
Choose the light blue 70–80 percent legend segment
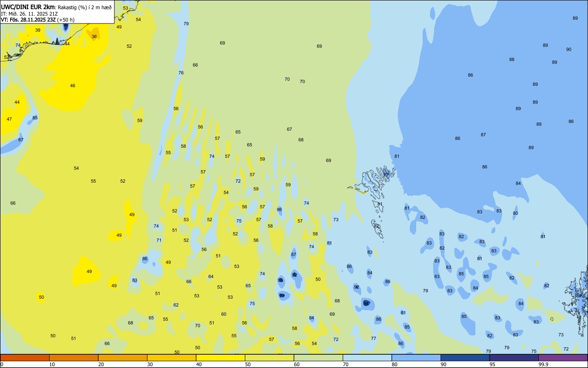pyautogui.click(x=367, y=357)
